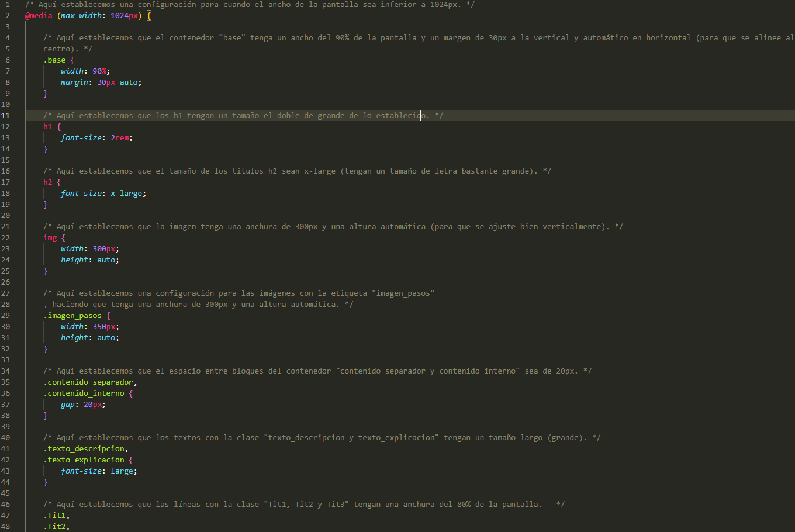795x532 pixels.
Task: Click the '.texto_descripcion,' selector
Action: click(x=86, y=449)
